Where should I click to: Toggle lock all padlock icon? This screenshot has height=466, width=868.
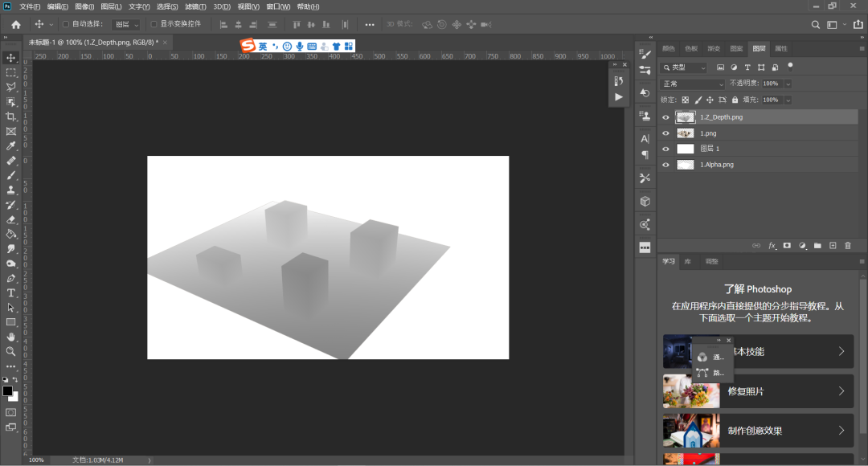coord(735,100)
